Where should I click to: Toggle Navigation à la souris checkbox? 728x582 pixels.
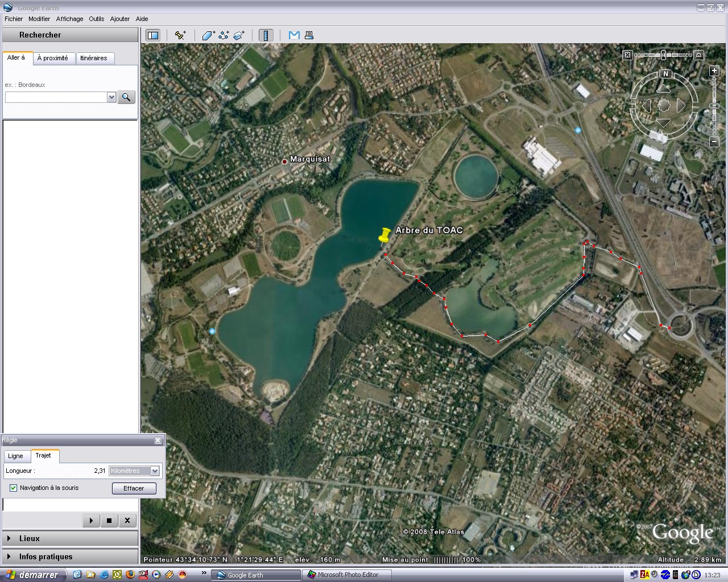coord(14,488)
